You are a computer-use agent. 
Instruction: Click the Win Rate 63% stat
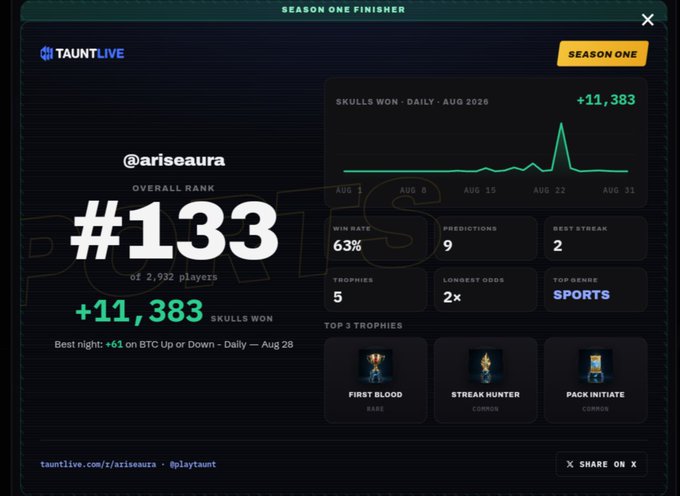tap(376, 238)
